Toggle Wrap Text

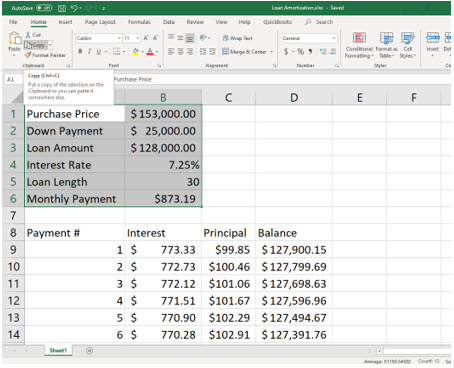[x=238, y=38]
